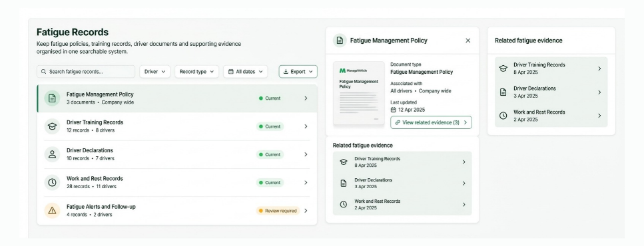
Task: Click '28 records • 11 drivers' text
Action: [x=91, y=187]
